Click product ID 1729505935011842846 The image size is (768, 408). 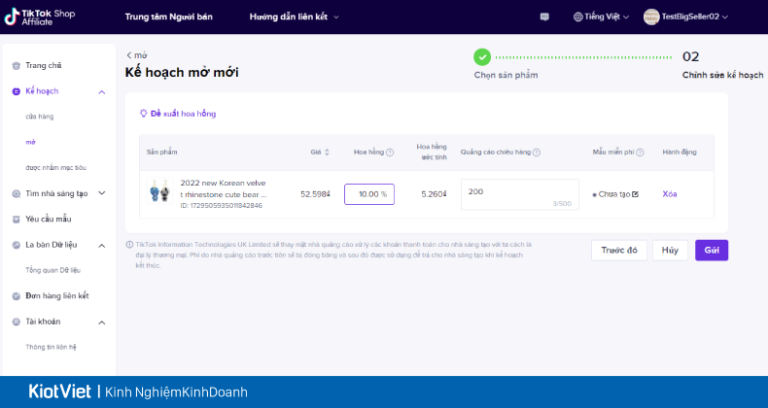pos(221,206)
